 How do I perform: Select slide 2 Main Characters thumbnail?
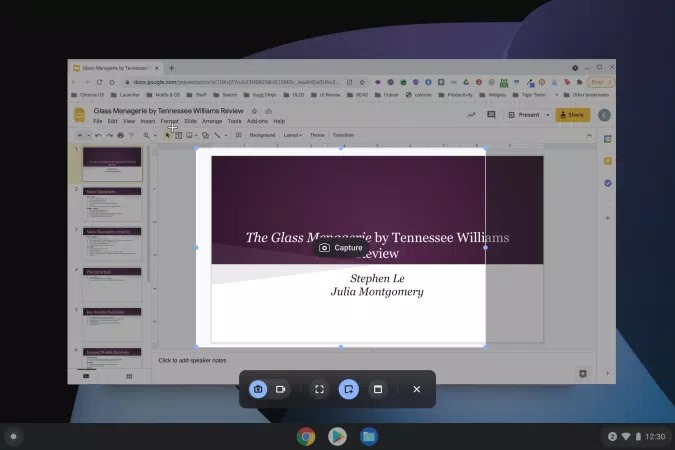tap(112, 204)
